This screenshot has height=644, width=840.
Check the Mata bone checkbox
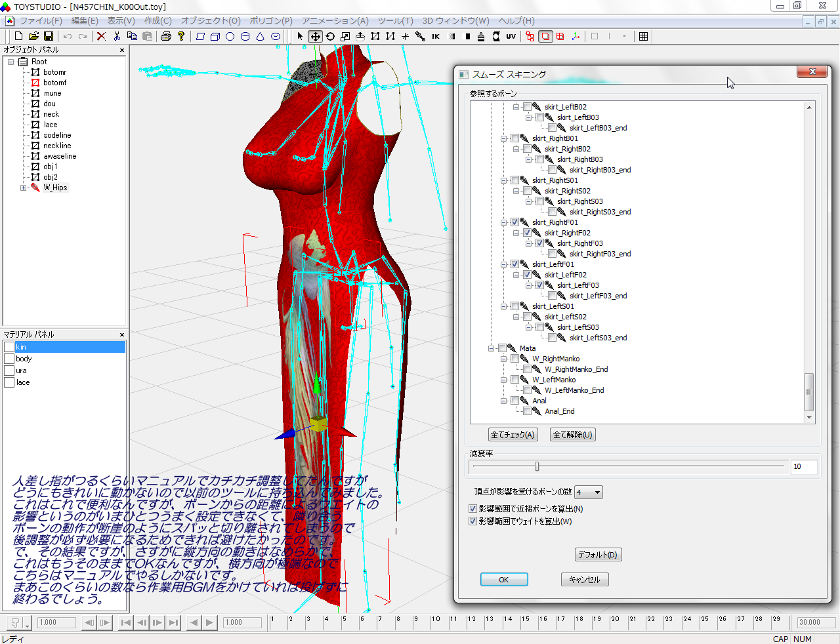point(502,348)
